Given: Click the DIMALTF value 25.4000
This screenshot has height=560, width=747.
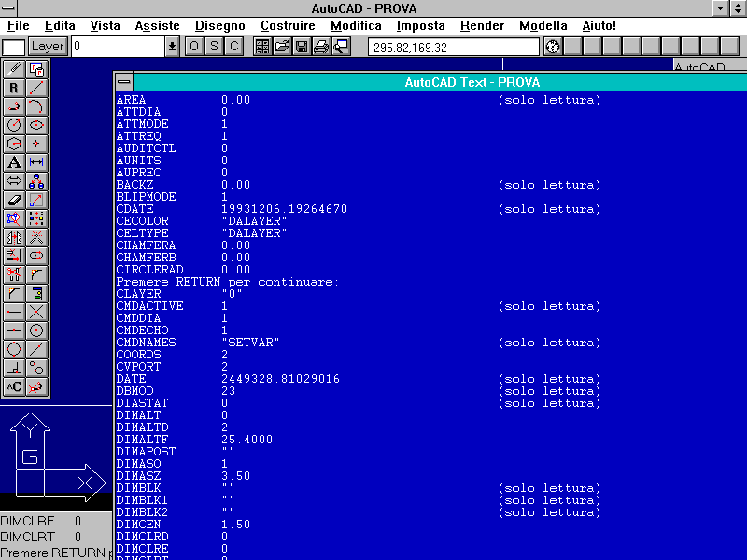Looking at the screenshot, I should pos(247,440).
